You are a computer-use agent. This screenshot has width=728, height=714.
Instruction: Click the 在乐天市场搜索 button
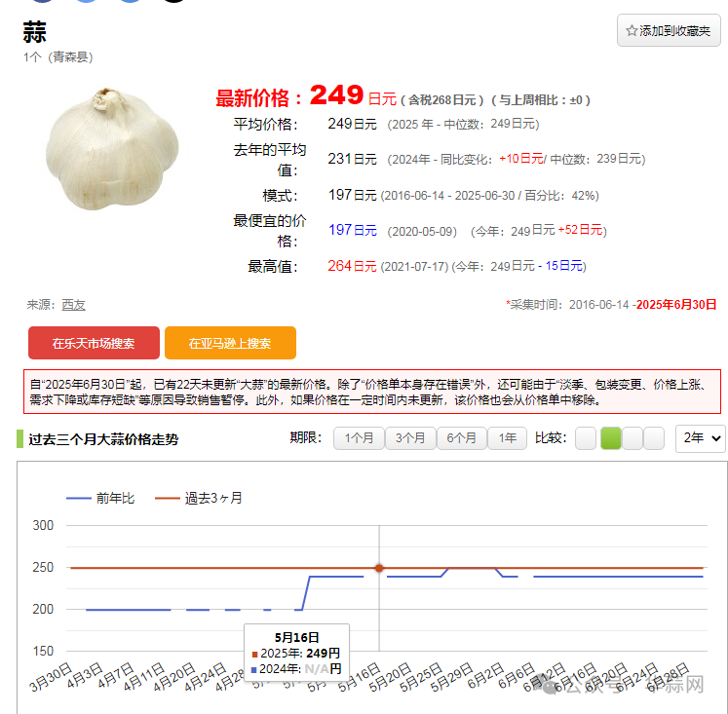click(94, 343)
